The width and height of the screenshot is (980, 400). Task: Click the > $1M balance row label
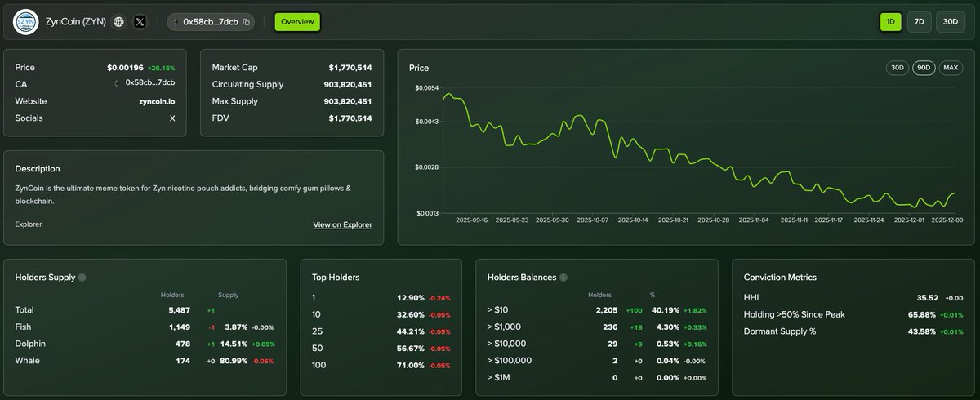coord(498,377)
